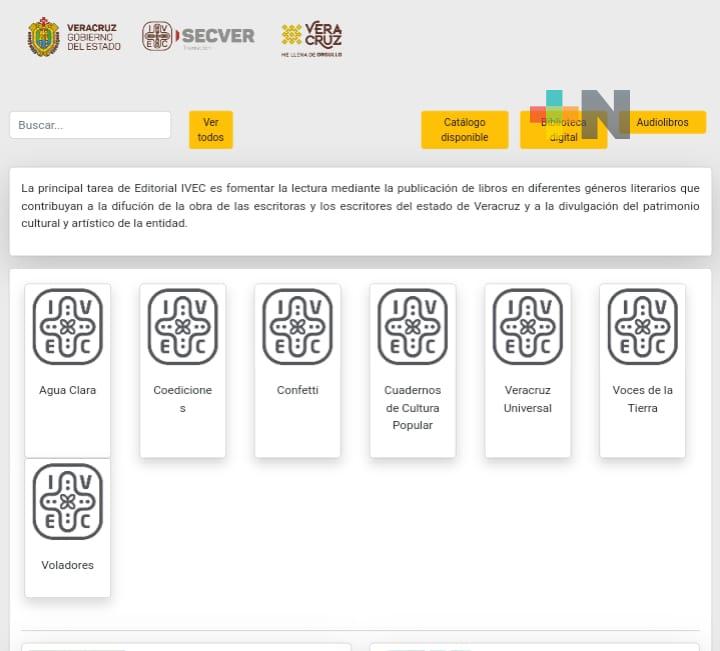Image resolution: width=720 pixels, height=651 pixels.
Task: Go to Biblioteca digital
Action: 563,130
